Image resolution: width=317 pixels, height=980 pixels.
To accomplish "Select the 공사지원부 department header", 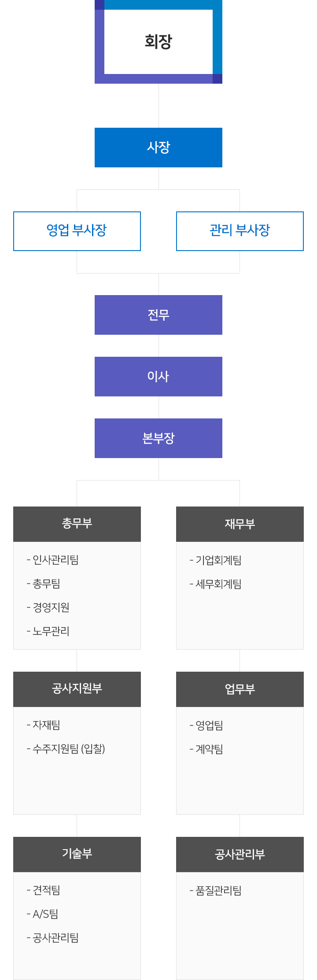I will [77, 689].
